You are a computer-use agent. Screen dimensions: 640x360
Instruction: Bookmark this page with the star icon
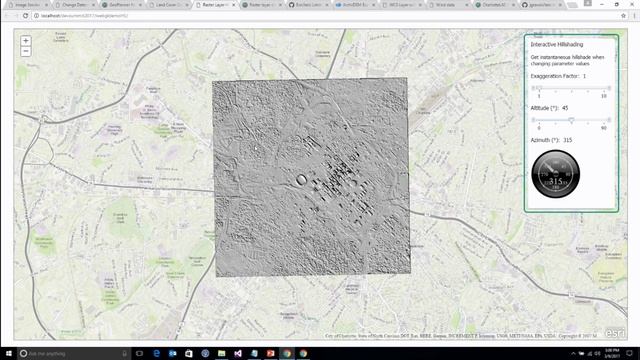point(623,16)
